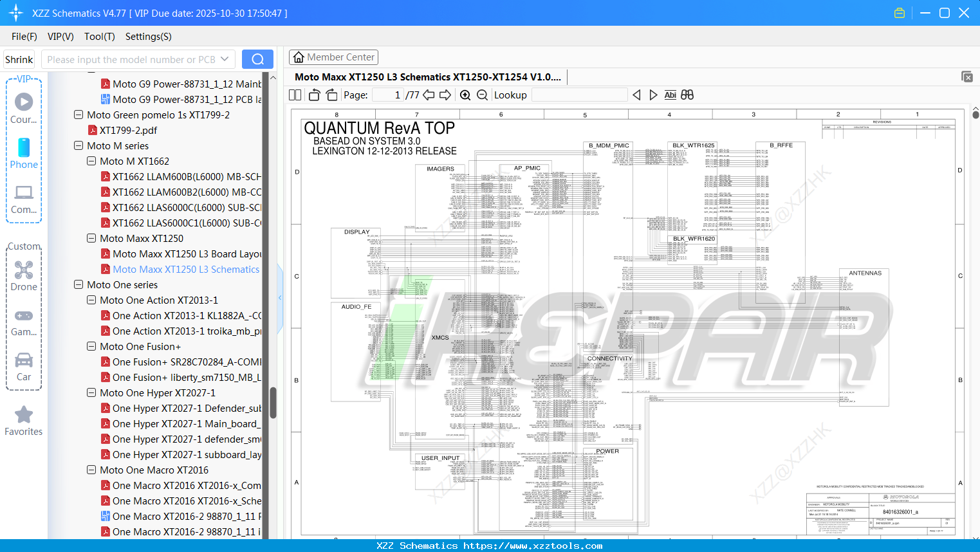Rotate the schematic counterclockwise
This screenshot has height=552, width=980.
(313, 95)
